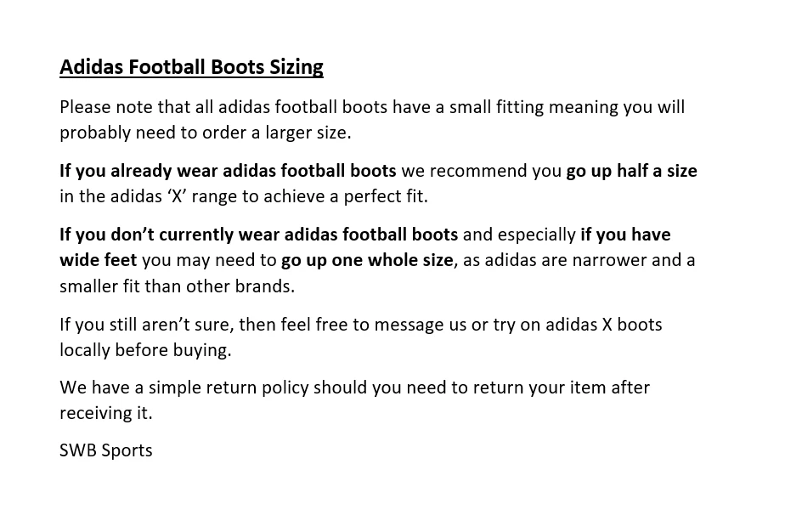Click the bold phrase 'go up half a size'
This screenshot has width=785, height=532.
[x=631, y=171]
